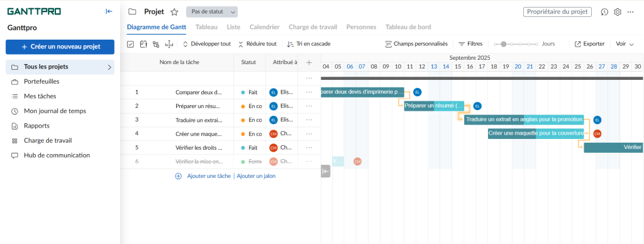Click Exporter
Image resolution: width=644 pixels, height=244 pixels.
click(x=589, y=44)
